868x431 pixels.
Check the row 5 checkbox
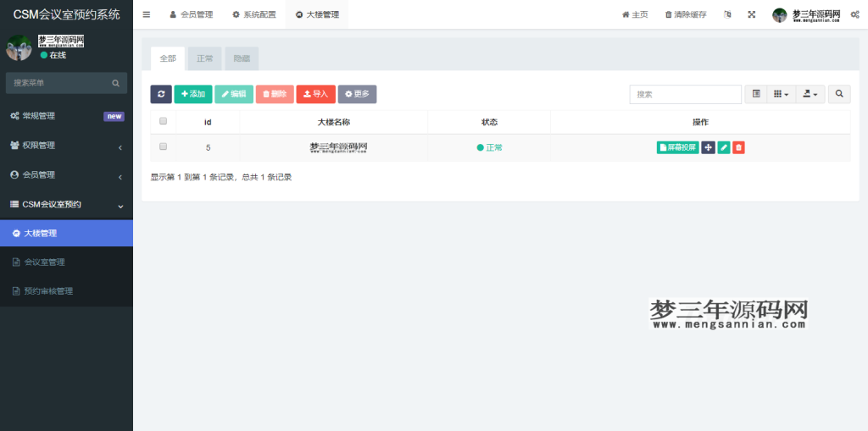pos(163,146)
